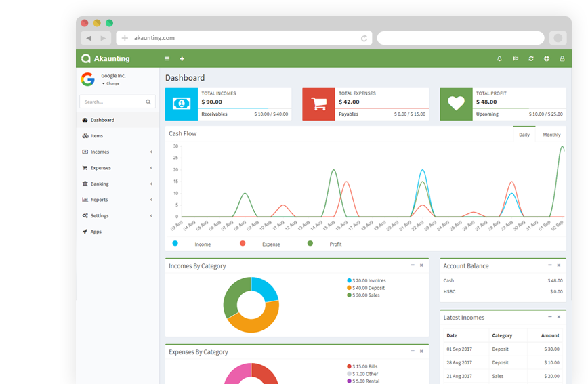Minimize the Incomes By Category widget
This screenshot has height=384, width=588.
click(x=413, y=265)
